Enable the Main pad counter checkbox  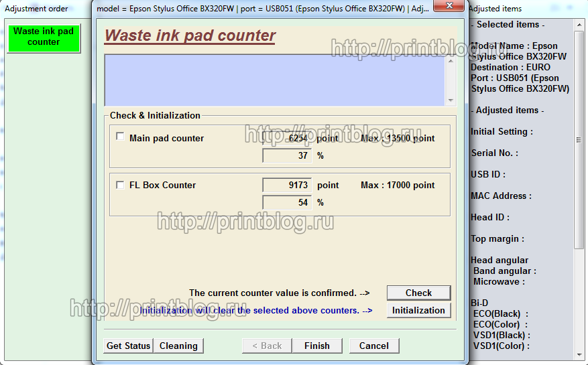pyautogui.click(x=120, y=137)
